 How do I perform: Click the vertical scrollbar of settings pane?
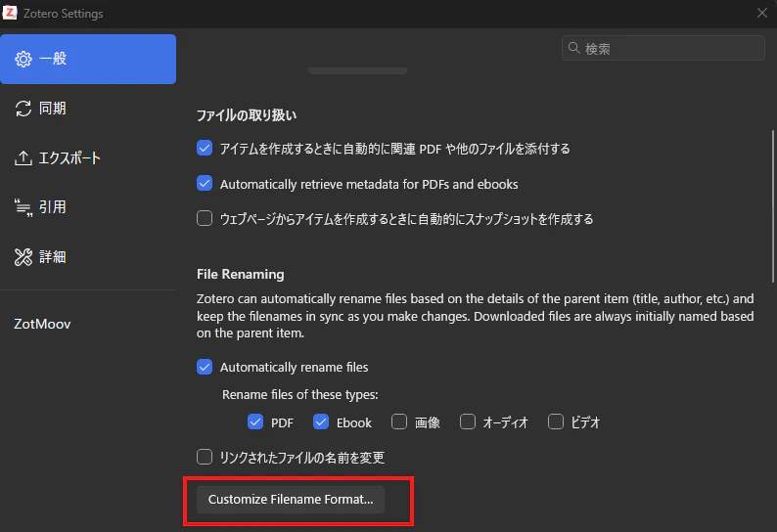pyautogui.click(x=772, y=206)
